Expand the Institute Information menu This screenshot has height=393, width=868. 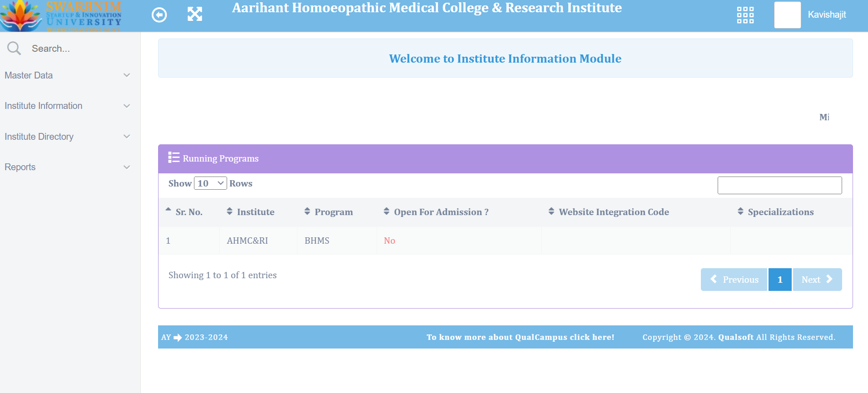(x=67, y=106)
